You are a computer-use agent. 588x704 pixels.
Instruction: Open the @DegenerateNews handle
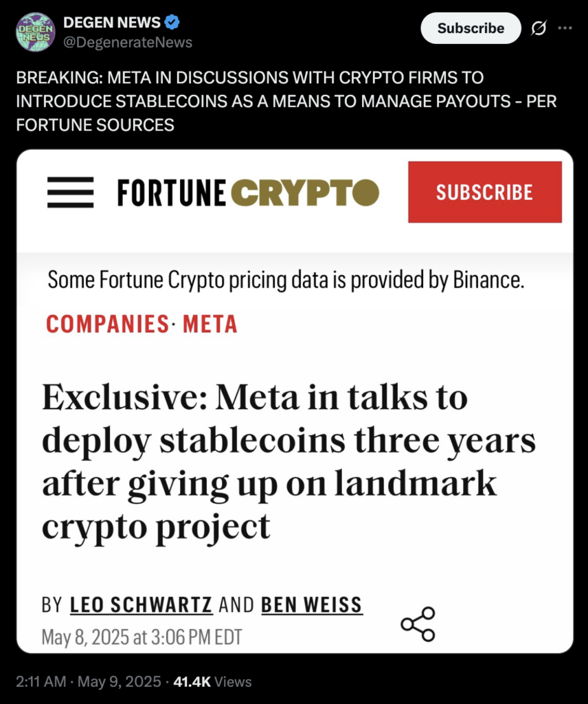(128, 42)
